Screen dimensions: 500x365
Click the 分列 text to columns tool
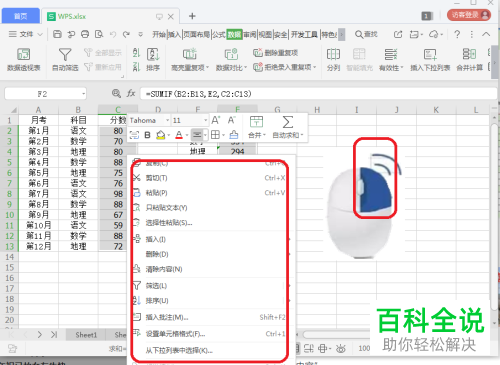pos(333,59)
